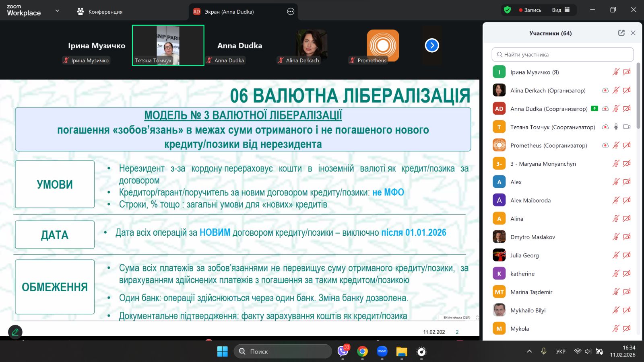Click the Найти участника search field
The height and width of the screenshot is (362, 644).
click(562, 54)
